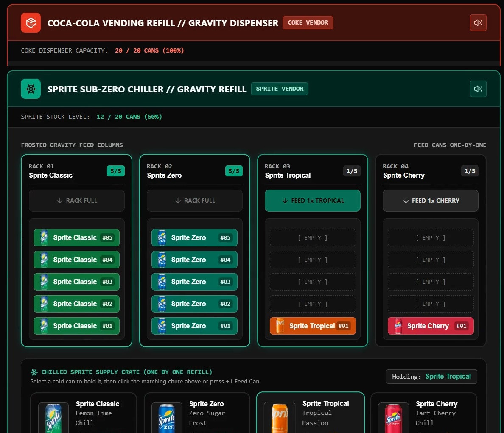This screenshot has height=433, width=504.
Task: Pick the Sprite Cherry supply crate card
Action: click(x=424, y=413)
